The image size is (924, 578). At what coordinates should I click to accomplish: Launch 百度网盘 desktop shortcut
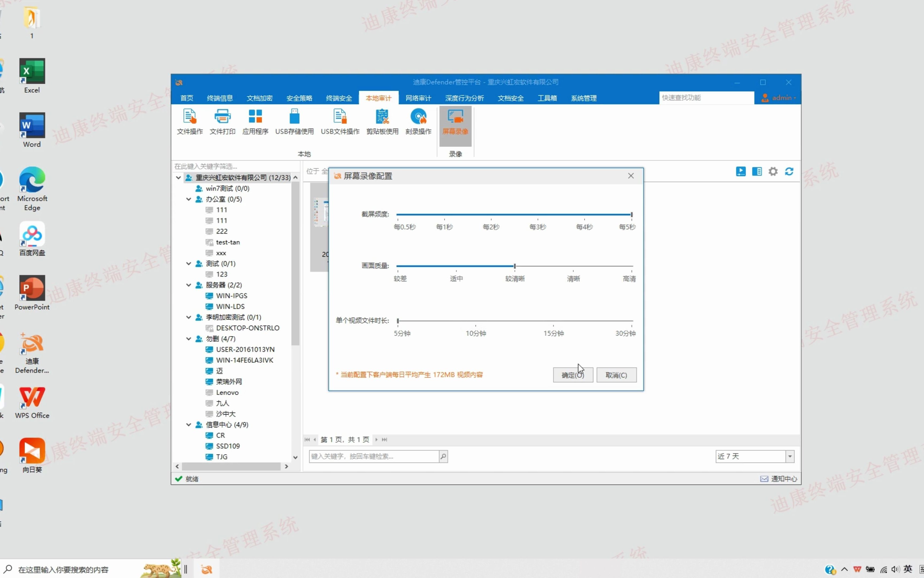(32, 238)
